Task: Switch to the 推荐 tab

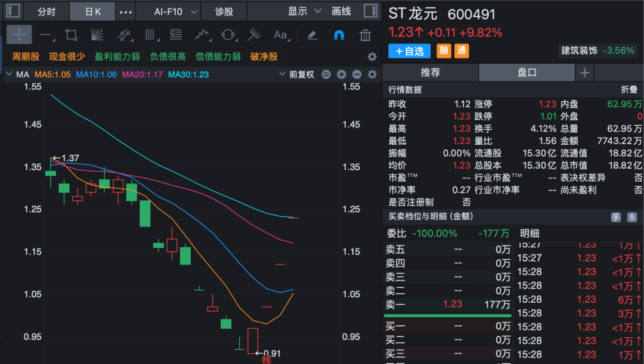Action: 431,73
